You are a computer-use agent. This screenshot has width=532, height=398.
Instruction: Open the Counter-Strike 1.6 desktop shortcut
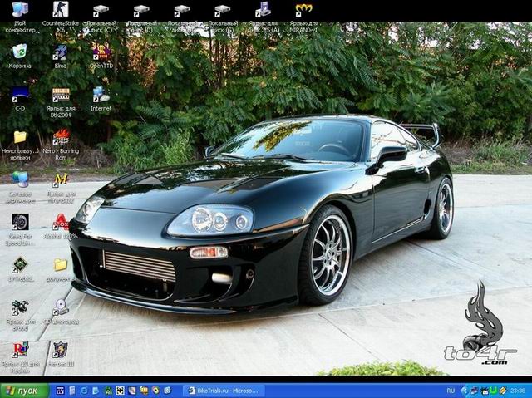(x=60, y=11)
